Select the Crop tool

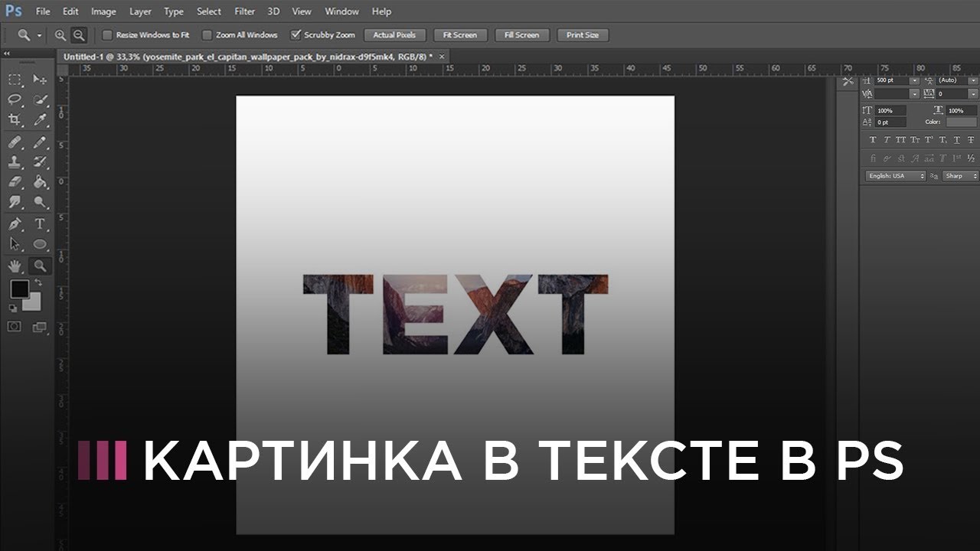[15, 119]
